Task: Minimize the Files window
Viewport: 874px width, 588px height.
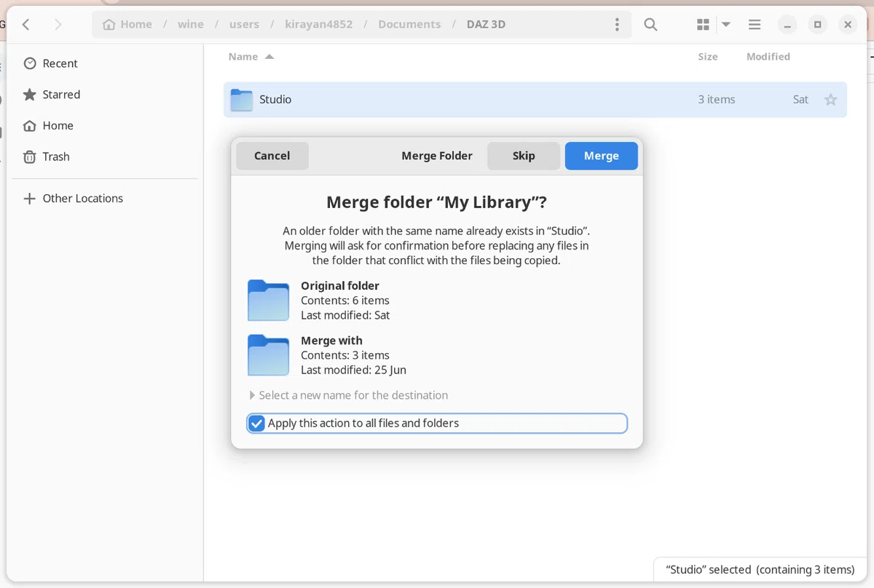Action: click(x=787, y=25)
